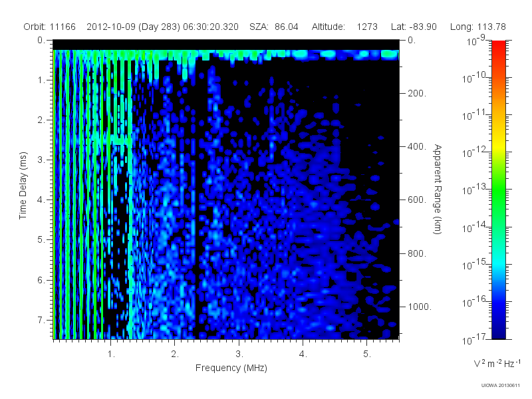Select the date '2012-10-09 (Day 283)' text

pyautogui.click(x=134, y=27)
